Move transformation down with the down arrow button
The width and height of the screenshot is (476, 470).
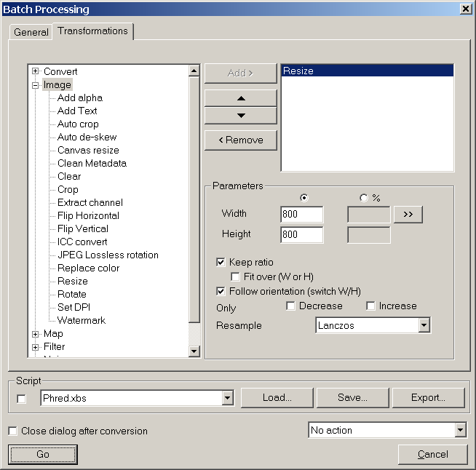[x=241, y=116]
